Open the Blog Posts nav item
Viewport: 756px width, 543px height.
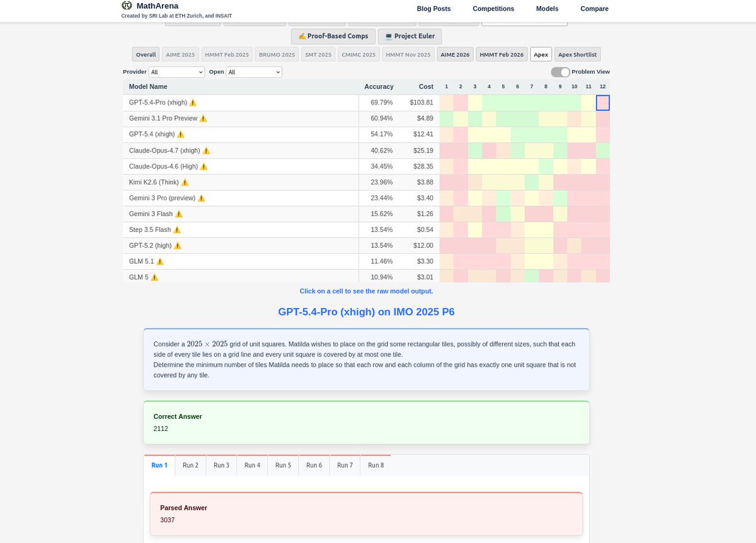434,9
